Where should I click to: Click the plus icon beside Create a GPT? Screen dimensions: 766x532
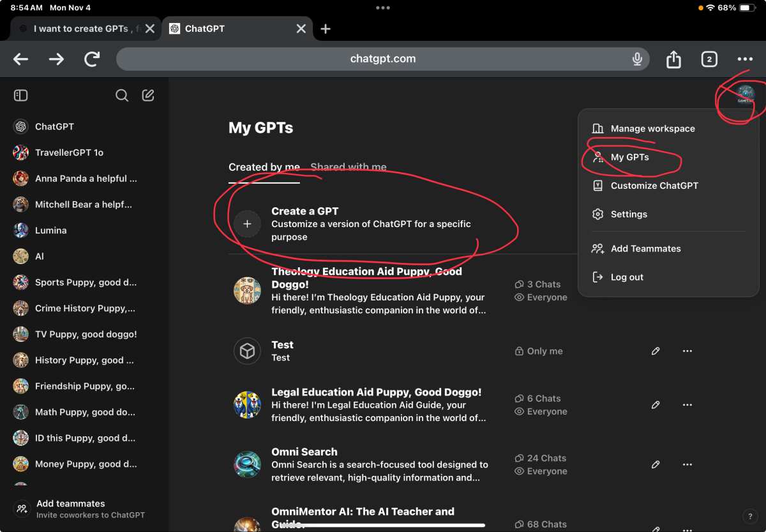point(247,224)
